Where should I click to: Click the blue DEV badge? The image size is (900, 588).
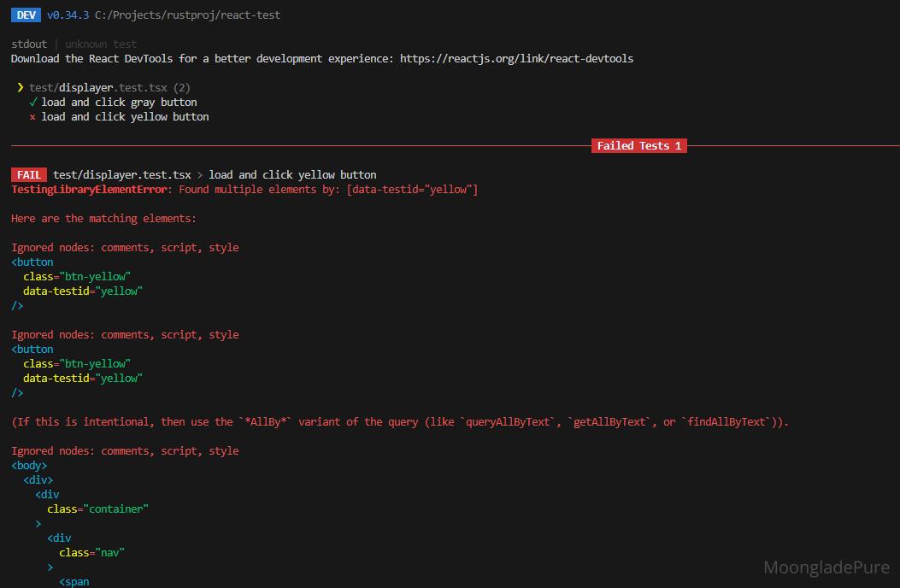point(26,15)
